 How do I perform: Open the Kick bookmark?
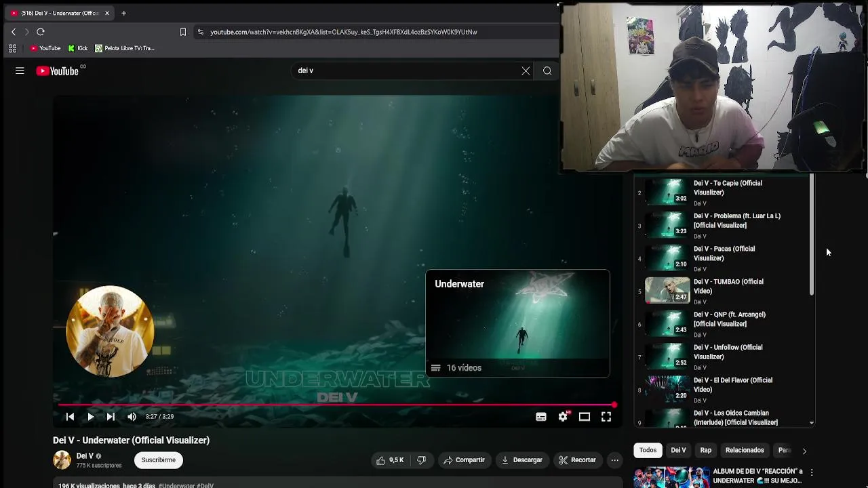[78, 48]
